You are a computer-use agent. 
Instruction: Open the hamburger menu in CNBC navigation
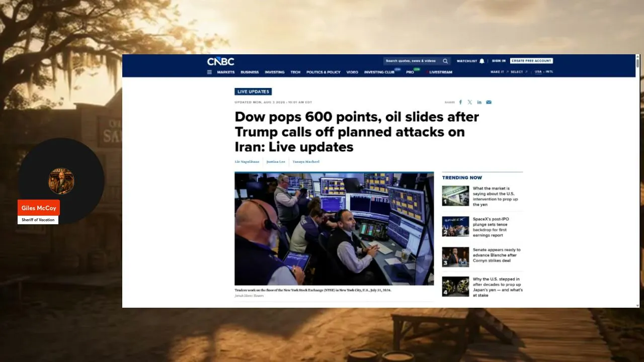coord(209,72)
